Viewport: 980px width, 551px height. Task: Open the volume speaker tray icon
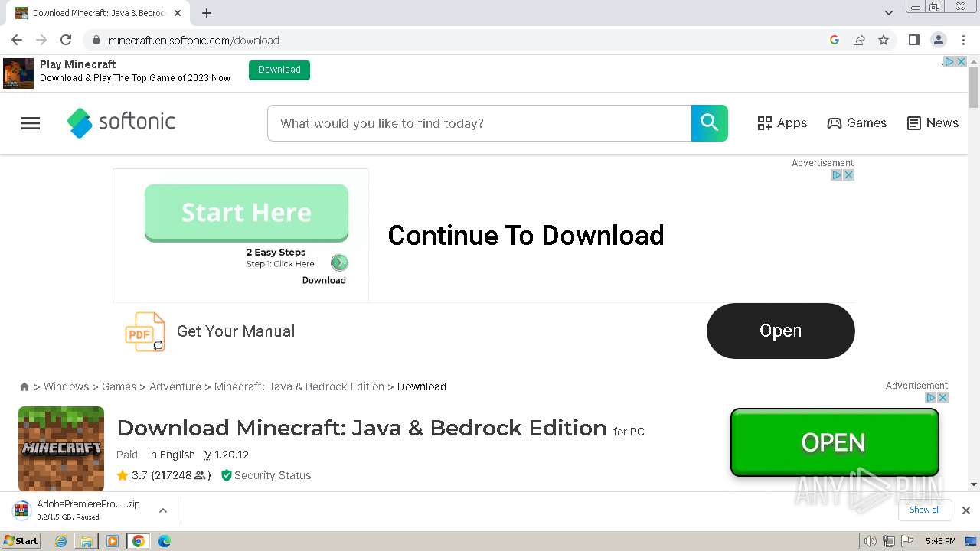pos(871,541)
